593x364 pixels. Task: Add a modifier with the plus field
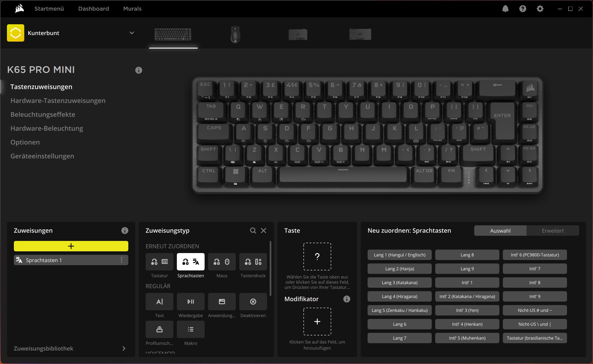click(317, 322)
